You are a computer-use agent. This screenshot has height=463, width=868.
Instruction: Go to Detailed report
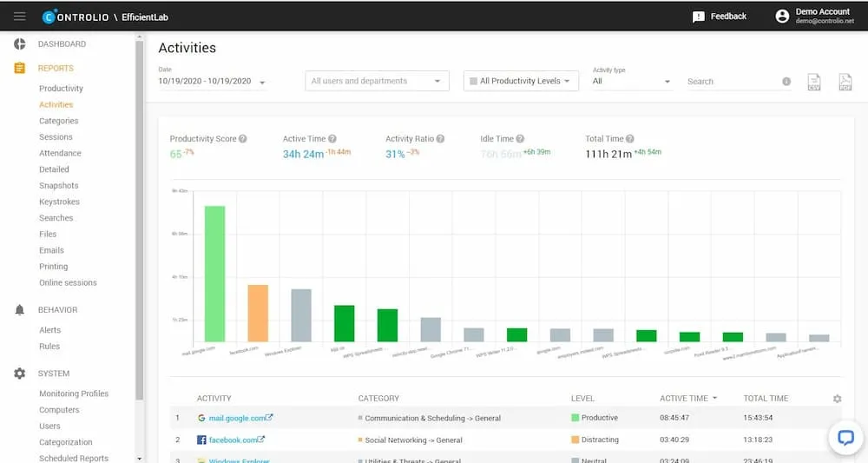[x=54, y=169]
